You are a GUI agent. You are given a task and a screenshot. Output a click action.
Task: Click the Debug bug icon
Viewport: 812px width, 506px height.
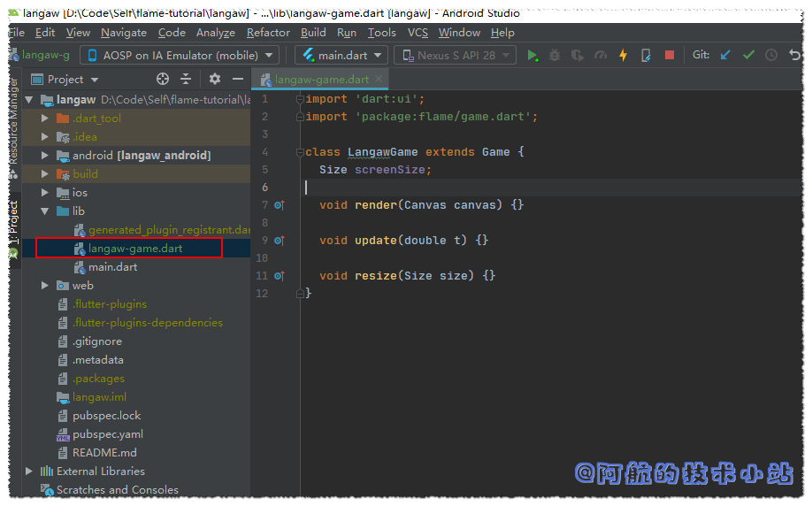(x=555, y=55)
